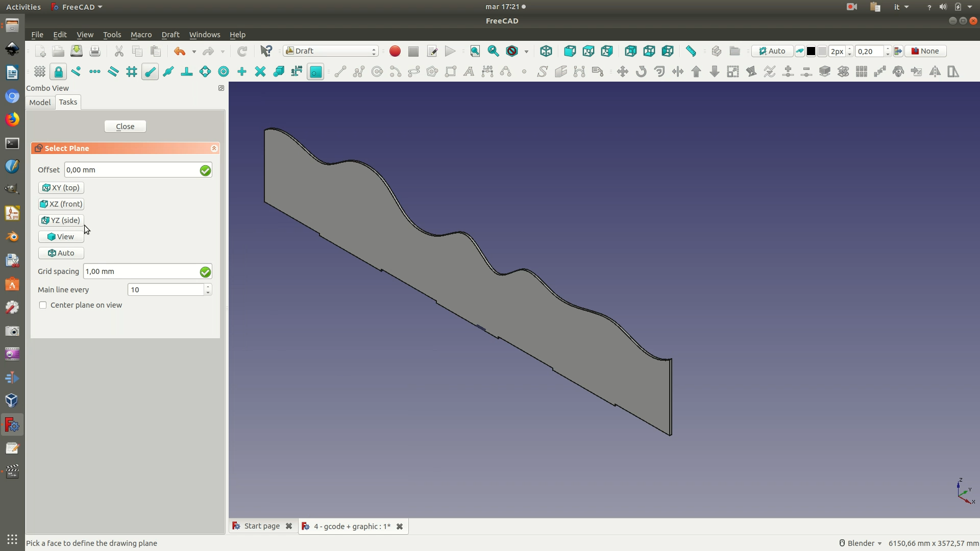Open the Blender navigation style dropdown

tap(861, 543)
